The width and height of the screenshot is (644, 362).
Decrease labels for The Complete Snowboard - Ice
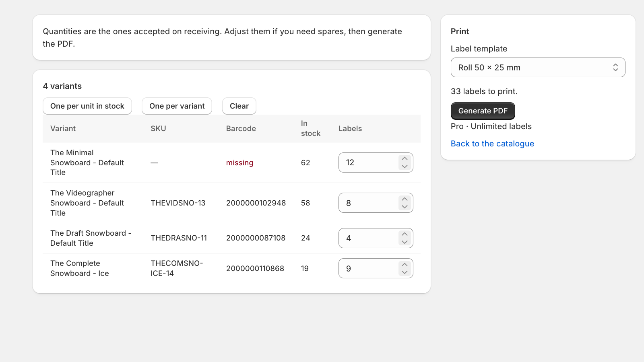coord(405,272)
